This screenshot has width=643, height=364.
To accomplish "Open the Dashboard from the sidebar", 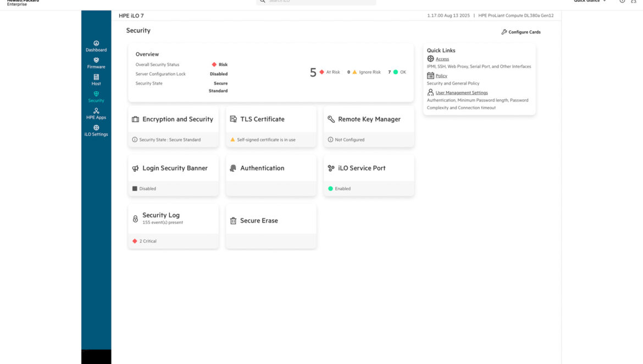I will (x=96, y=46).
